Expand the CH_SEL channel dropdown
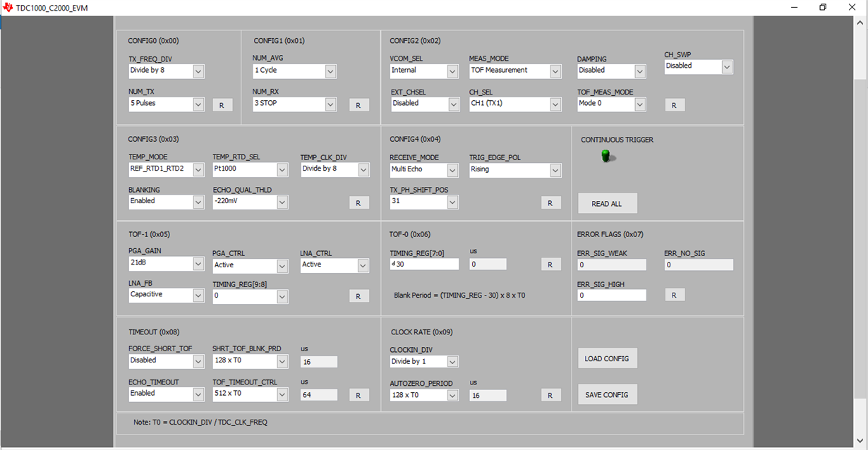This screenshot has width=868, height=450. click(515, 104)
